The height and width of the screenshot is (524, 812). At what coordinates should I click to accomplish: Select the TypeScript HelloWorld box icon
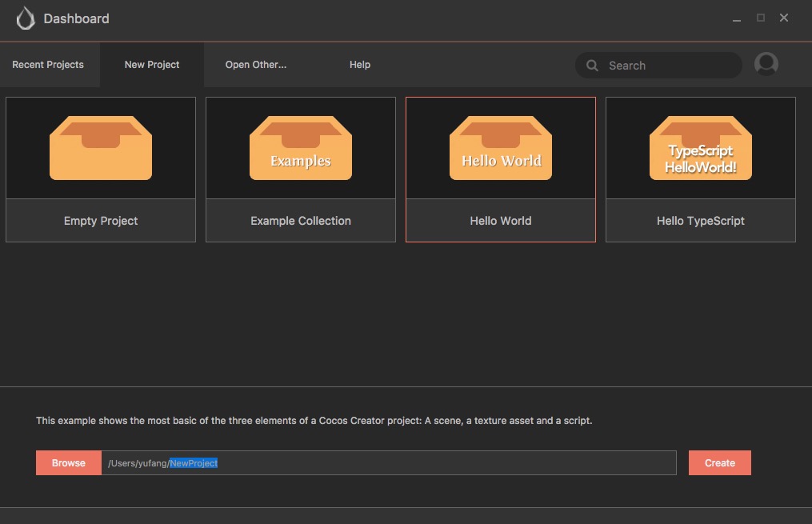700,148
